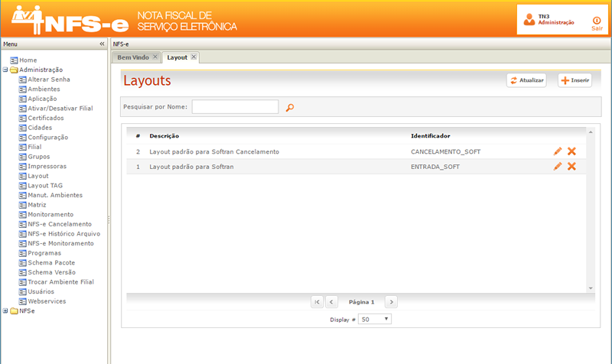
Task: Delete the ENTRADA_SOFT layout row
Action: point(571,166)
